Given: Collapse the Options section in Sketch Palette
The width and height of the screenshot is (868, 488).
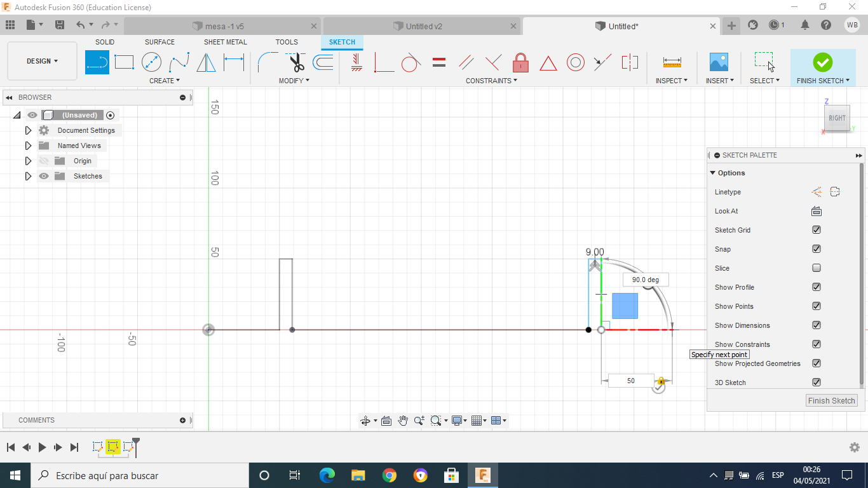Looking at the screenshot, I should (x=713, y=173).
